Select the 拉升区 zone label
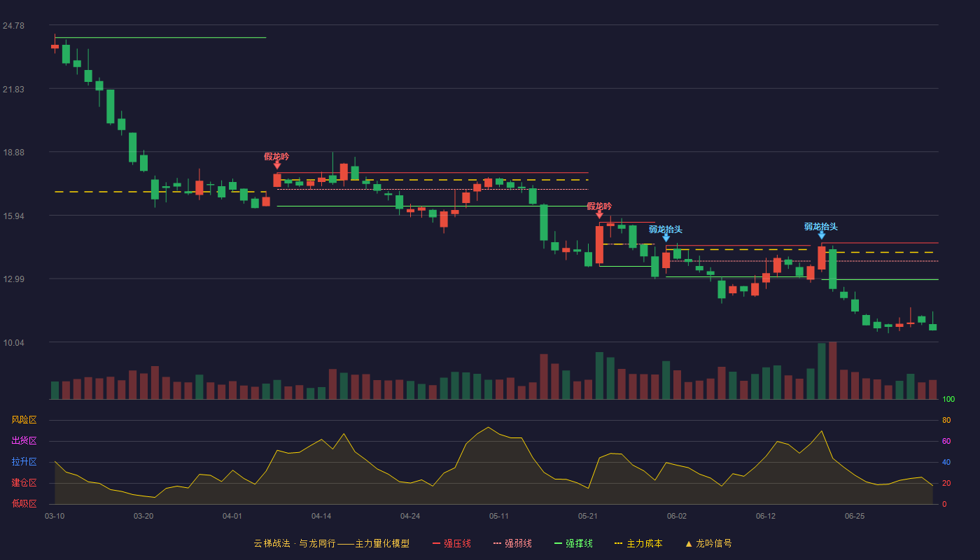 [24, 462]
